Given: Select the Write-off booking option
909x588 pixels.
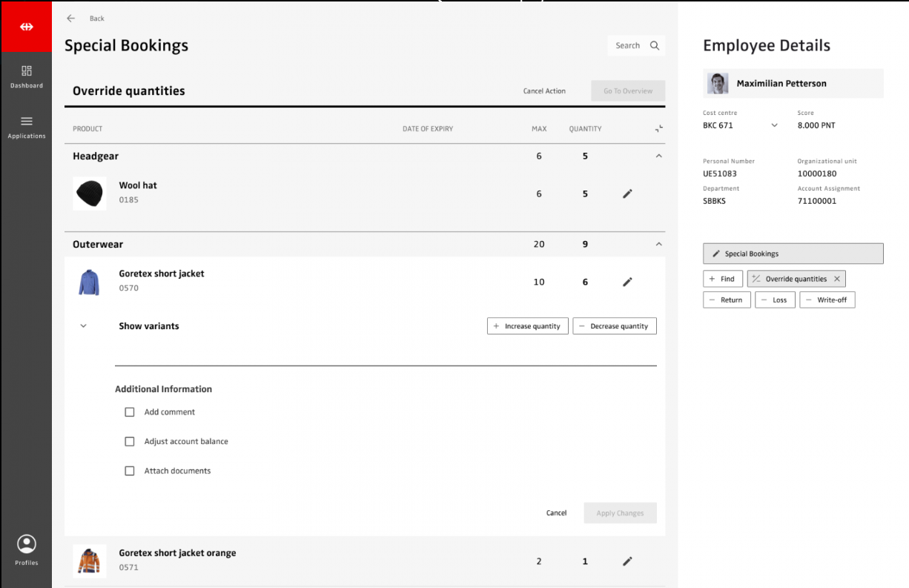Looking at the screenshot, I should (x=827, y=300).
